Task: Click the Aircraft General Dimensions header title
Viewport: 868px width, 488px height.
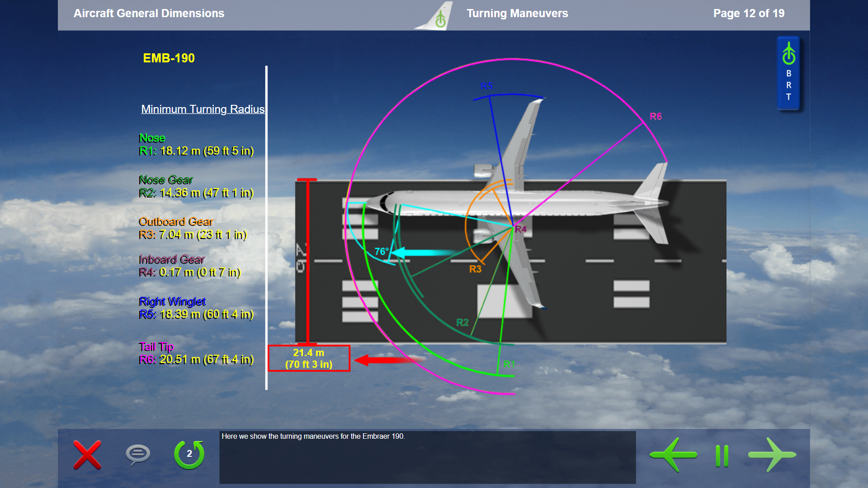Action: point(149,14)
